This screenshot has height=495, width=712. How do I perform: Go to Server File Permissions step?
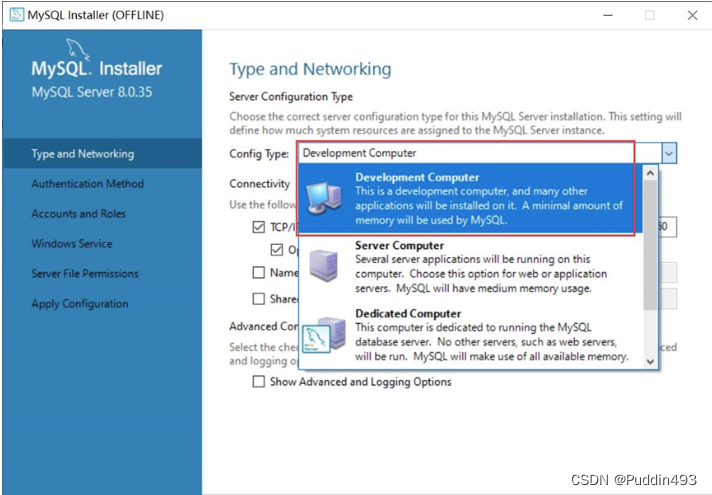pyautogui.click(x=85, y=273)
